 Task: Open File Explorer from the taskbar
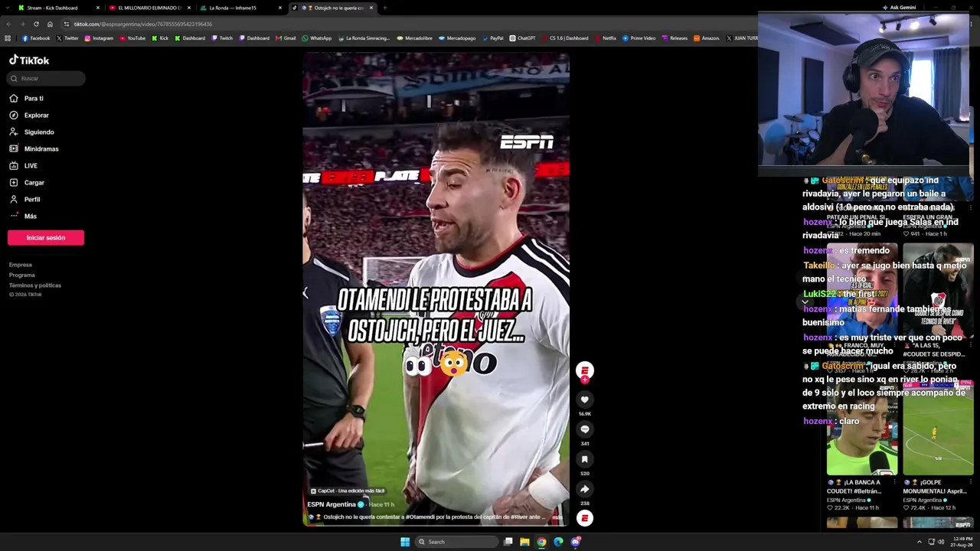[x=524, y=542]
